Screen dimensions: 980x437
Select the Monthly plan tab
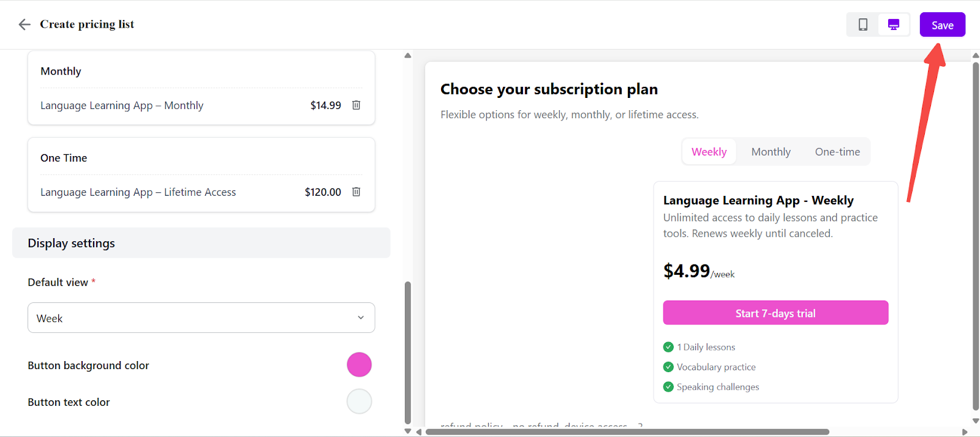pyautogui.click(x=771, y=152)
